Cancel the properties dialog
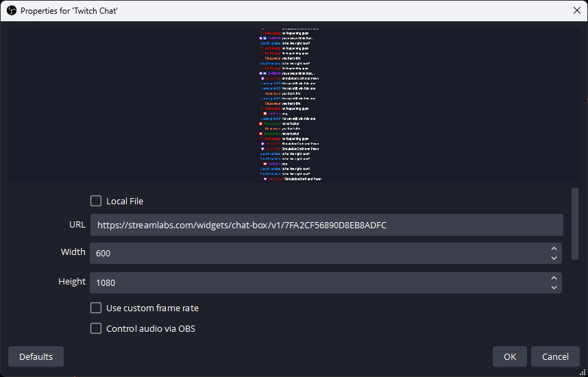Screen dimensions: 588x377 click(555, 356)
